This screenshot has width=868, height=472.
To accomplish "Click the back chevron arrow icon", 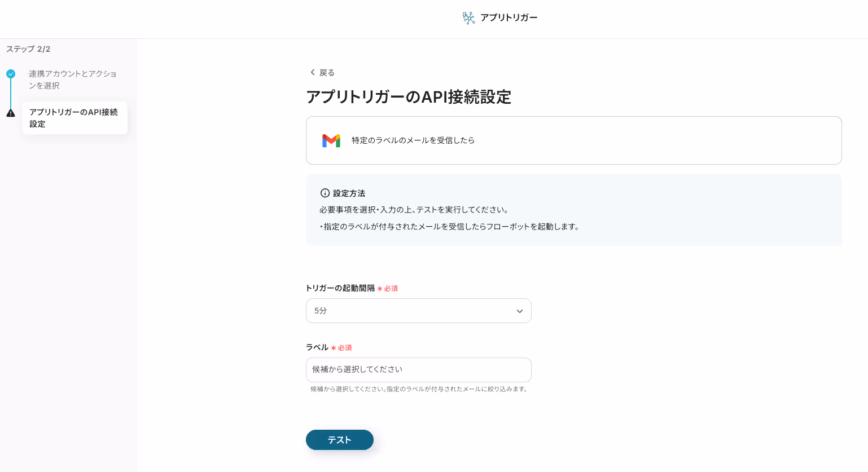I will point(313,72).
